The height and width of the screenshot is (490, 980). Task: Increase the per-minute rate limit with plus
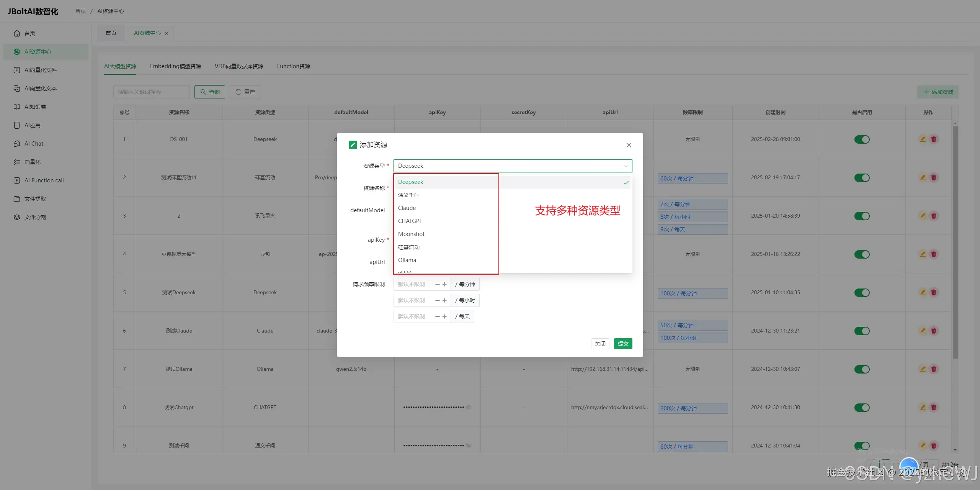(x=444, y=284)
